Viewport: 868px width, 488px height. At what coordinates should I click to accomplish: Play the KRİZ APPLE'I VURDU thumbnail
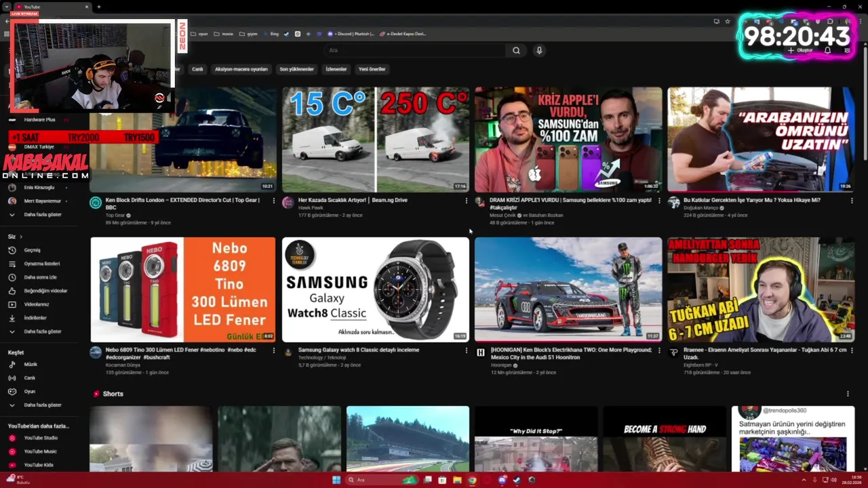coord(568,140)
